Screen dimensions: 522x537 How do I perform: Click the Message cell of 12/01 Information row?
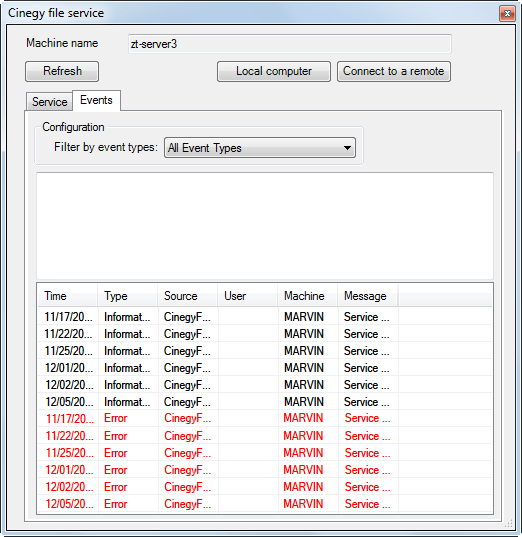click(x=366, y=368)
